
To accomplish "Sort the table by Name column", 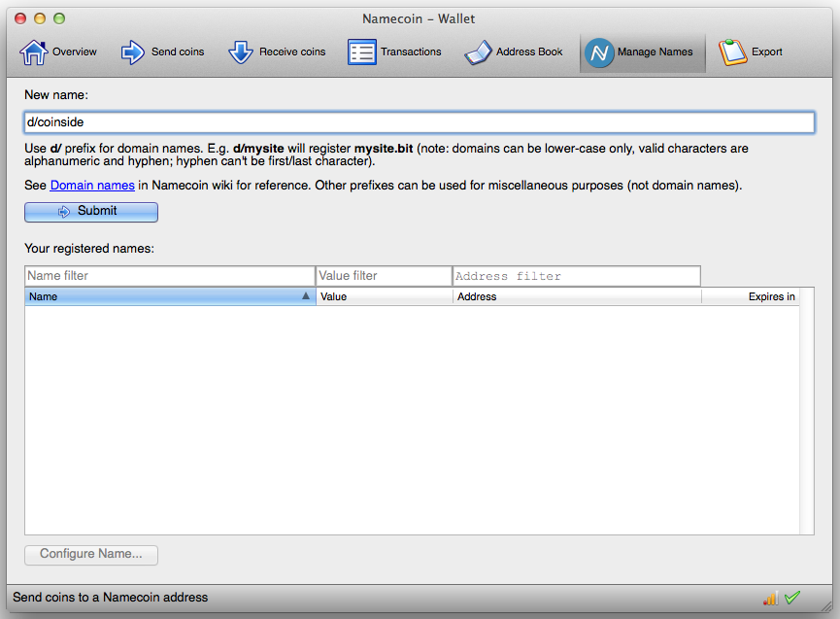I will coord(170,297).
